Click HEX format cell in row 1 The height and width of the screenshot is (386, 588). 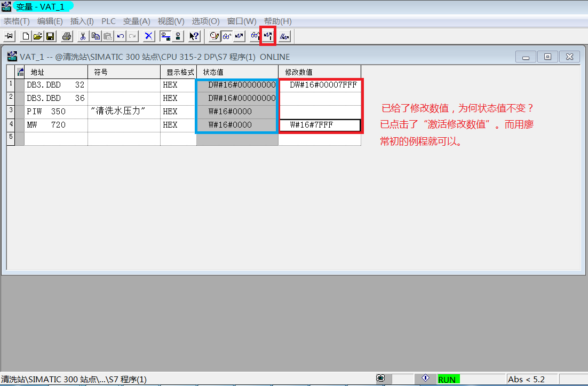point(179,85)
